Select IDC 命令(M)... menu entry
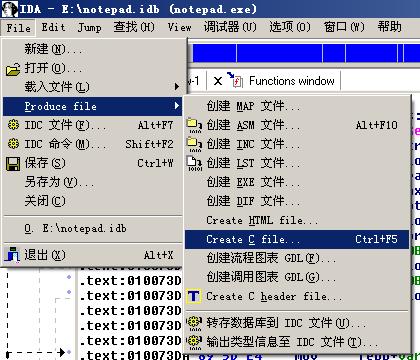Screen dimensions: 420x360 click(x=93, y=144)
